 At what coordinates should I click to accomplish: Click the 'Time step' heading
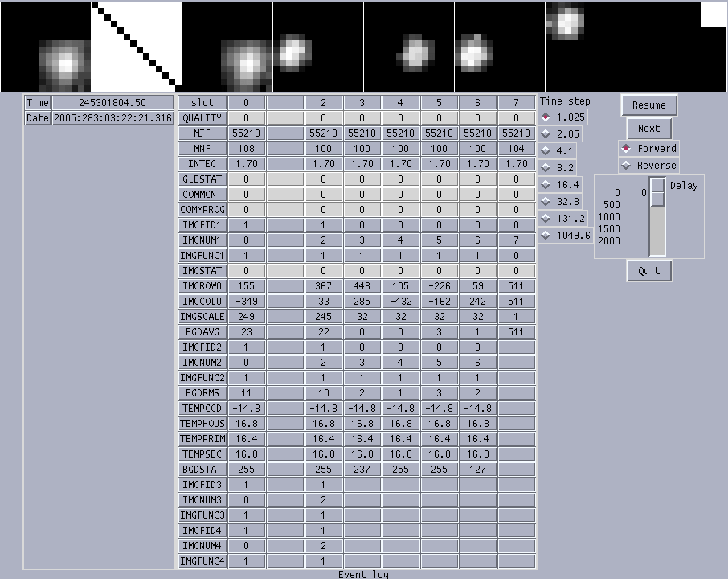tap(565, 101)
